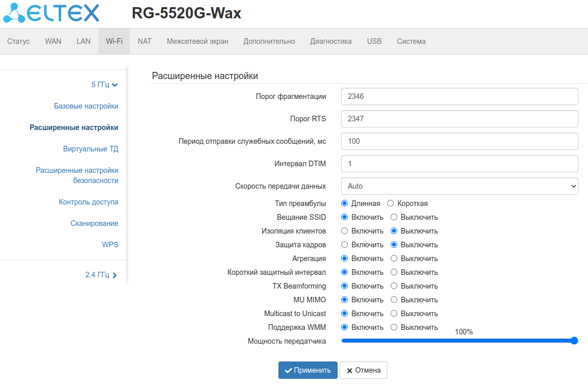Open the Межсетевой экран tab
Viewport: 588px width, 387px height.
[x=197, y=41]
